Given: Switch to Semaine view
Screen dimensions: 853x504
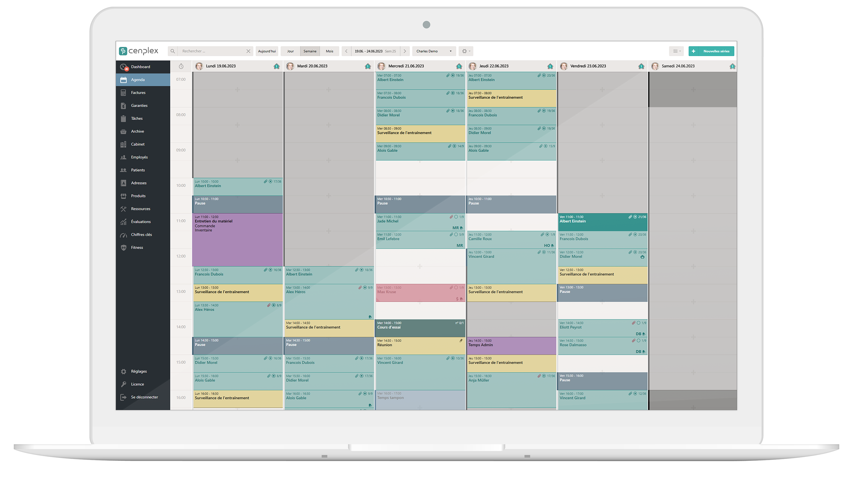Looking at the screenshot, I should [x=310, y=51].
